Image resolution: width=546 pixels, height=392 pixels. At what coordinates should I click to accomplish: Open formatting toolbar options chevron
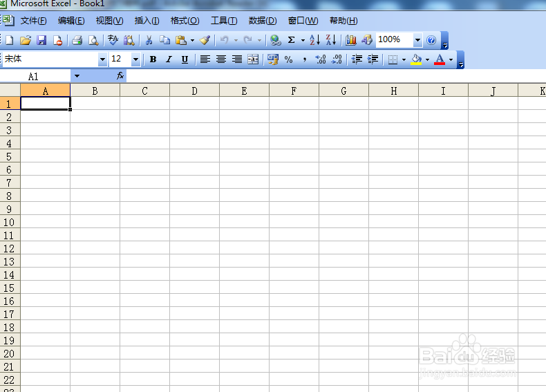tap(461, 59)
